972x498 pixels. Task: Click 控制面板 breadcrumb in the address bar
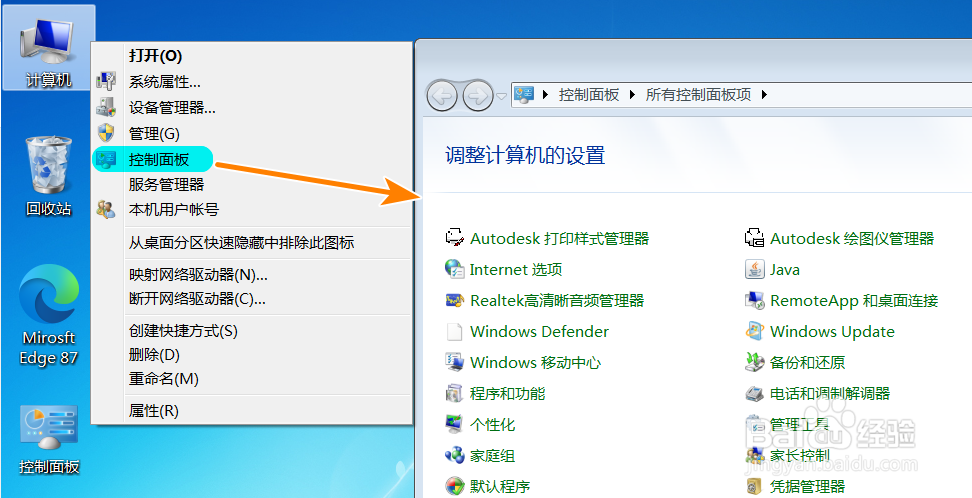[589, 95]
